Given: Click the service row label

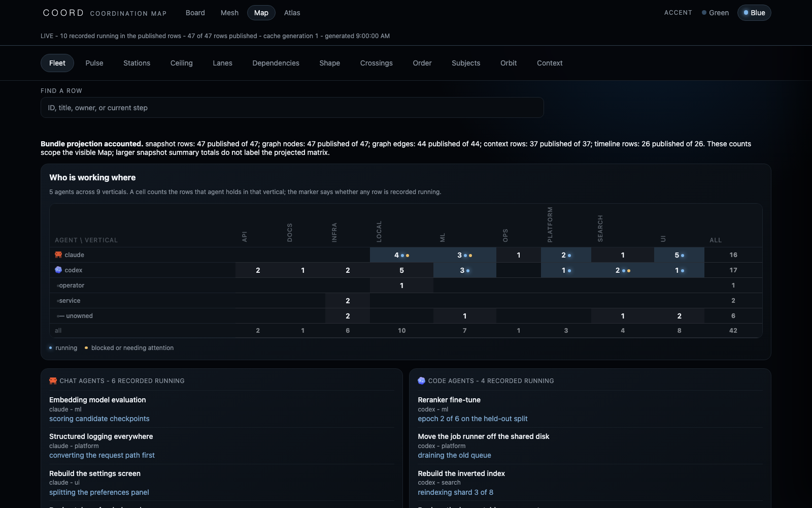Looking at the screenshot, I should tap(70, 301).
